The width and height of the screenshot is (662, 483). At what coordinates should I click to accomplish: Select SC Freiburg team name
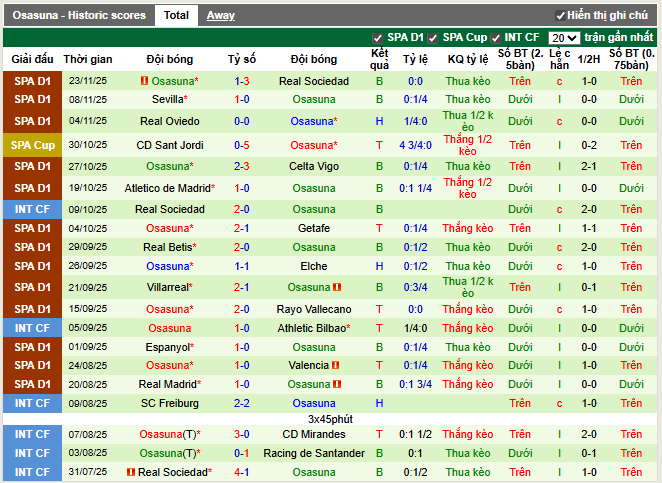(170, 403)
